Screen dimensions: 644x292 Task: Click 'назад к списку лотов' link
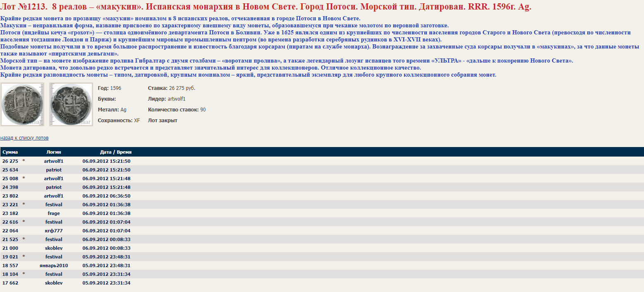pos(24,138)
